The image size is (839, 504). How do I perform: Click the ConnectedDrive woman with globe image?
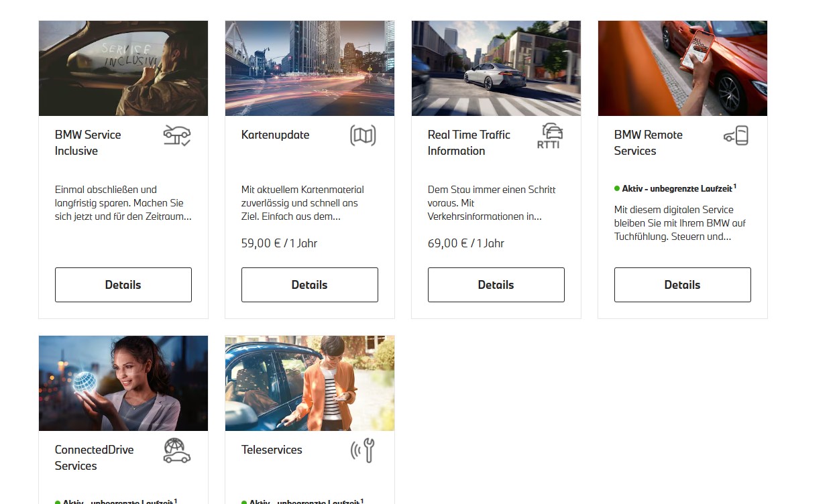(123, 383)
